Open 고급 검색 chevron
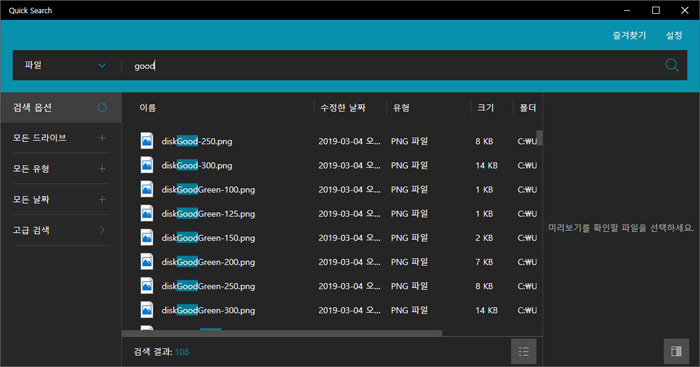 click(102, 230)
